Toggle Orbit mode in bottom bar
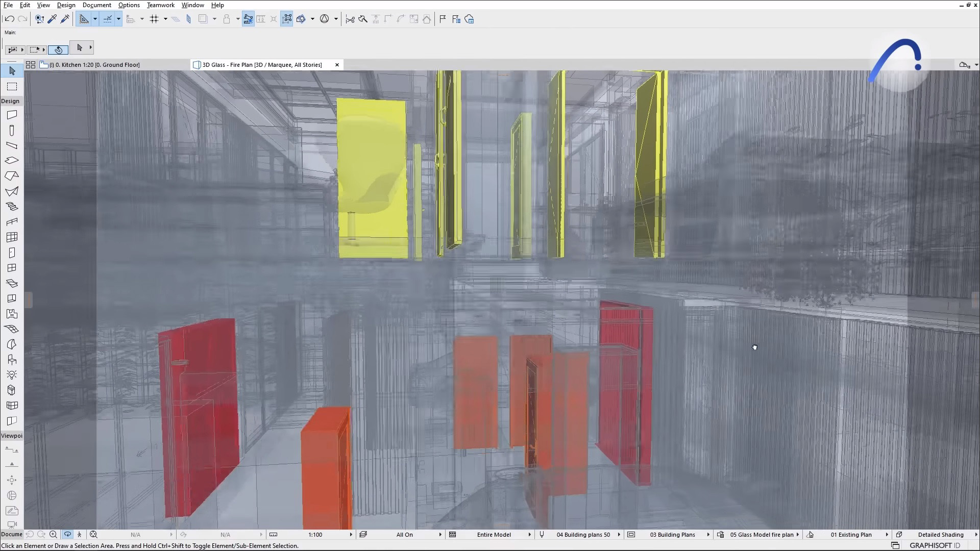This screenshot has height=551, width=980. point(67,535)
